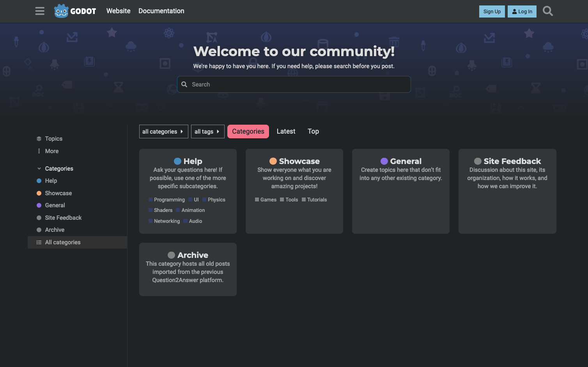This screenshot has height=367, width=588.
Task: Click the All categories list icon
Action: click(x=39, y=242)
